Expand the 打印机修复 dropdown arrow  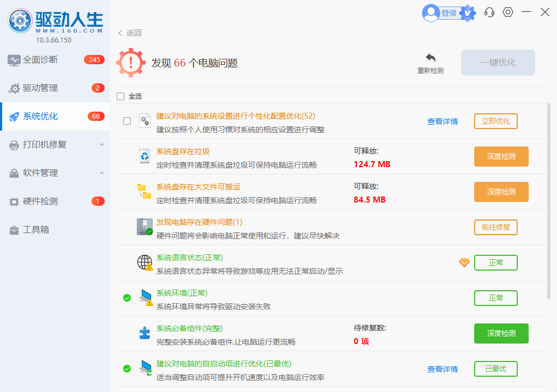(x=102, y=145)
